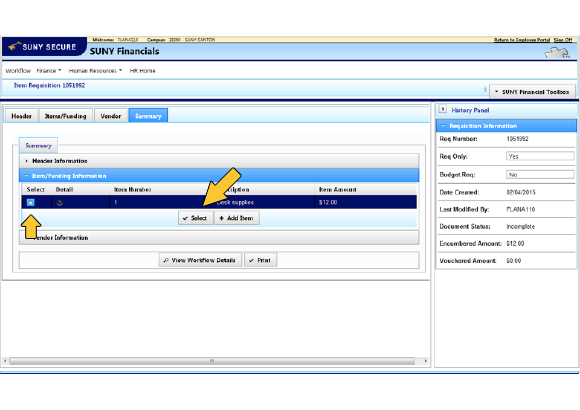580x410 pixels.
Task: Open the Workflow menu item
Action: tap(18, 71)
